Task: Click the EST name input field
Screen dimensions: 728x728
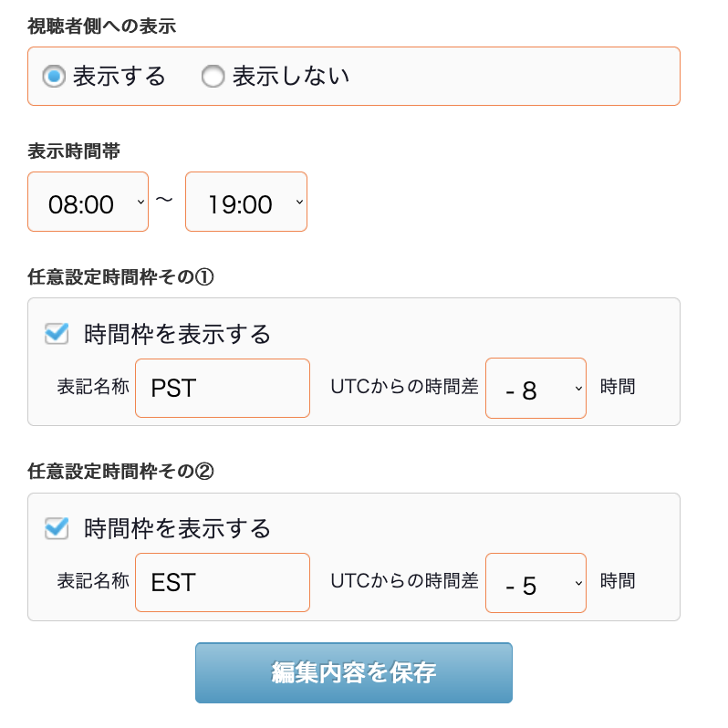Action: coord(223,583)
